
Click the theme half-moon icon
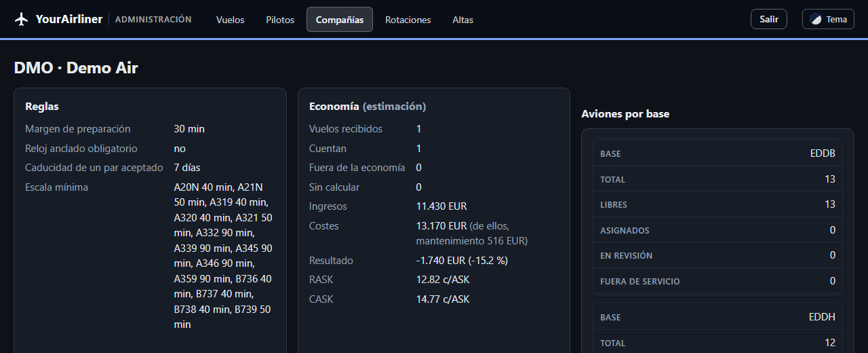click(x=816, y=19)
